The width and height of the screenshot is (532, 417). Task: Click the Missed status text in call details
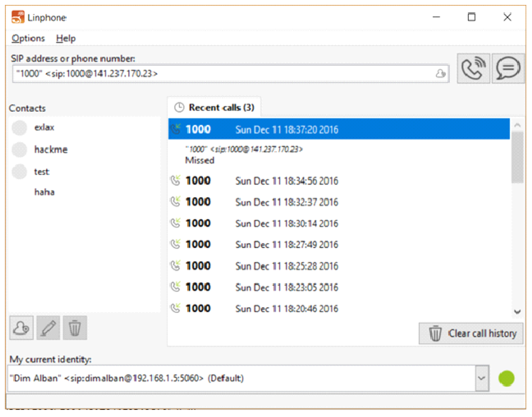200,160
